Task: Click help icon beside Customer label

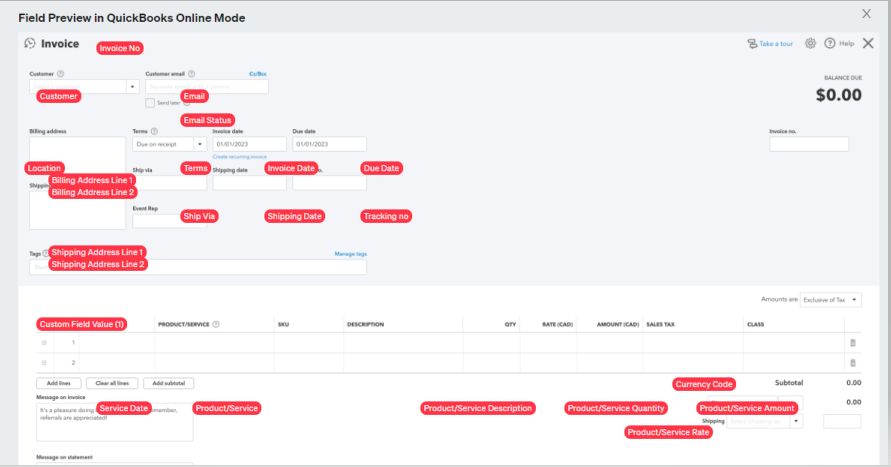Action: [61, 74]
